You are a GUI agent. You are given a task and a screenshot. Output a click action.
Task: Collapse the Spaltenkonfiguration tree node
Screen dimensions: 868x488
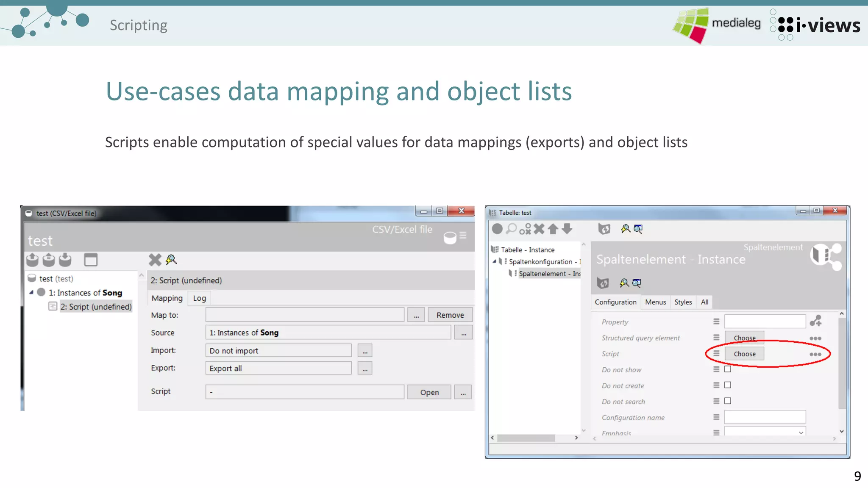tap(494, 261)
